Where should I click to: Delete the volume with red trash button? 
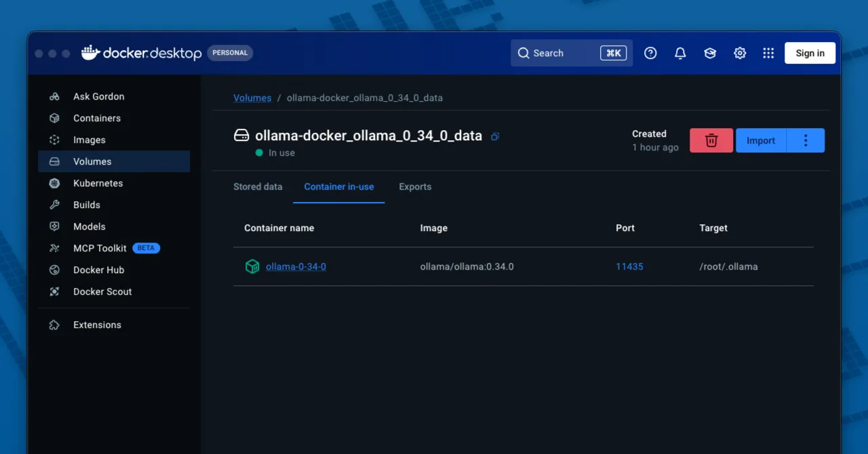coord(711,140)
